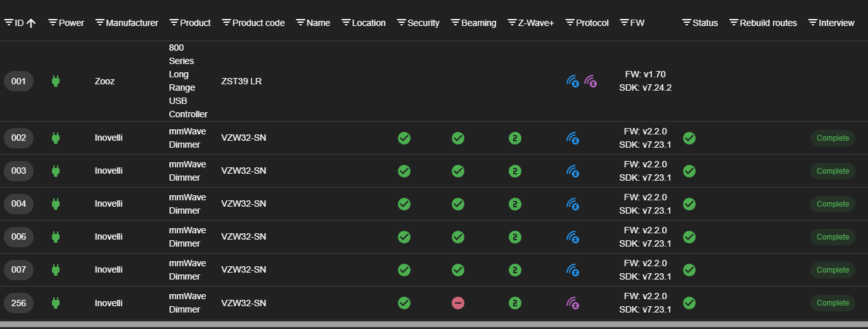Screen dimensions: 868x329
Task: Sort by the Product code column header
Action: [x=258, y=23]
